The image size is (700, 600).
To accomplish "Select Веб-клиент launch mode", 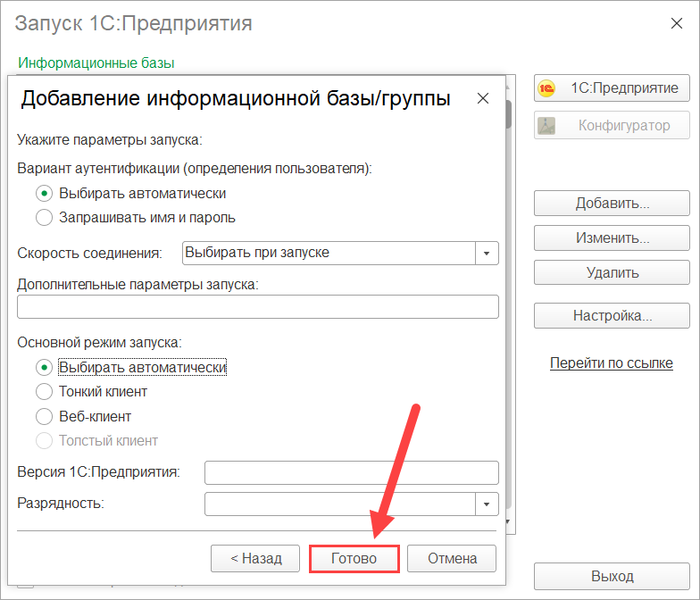I will pos(45,416).
